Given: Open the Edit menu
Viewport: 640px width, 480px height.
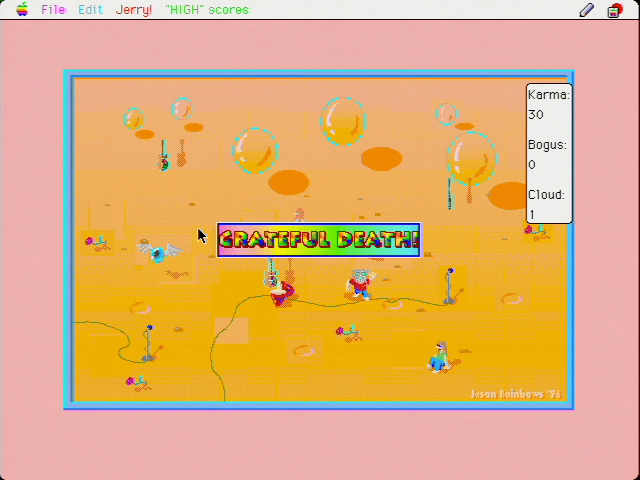Looking at the screenshot, I should (x=90, y=9).
